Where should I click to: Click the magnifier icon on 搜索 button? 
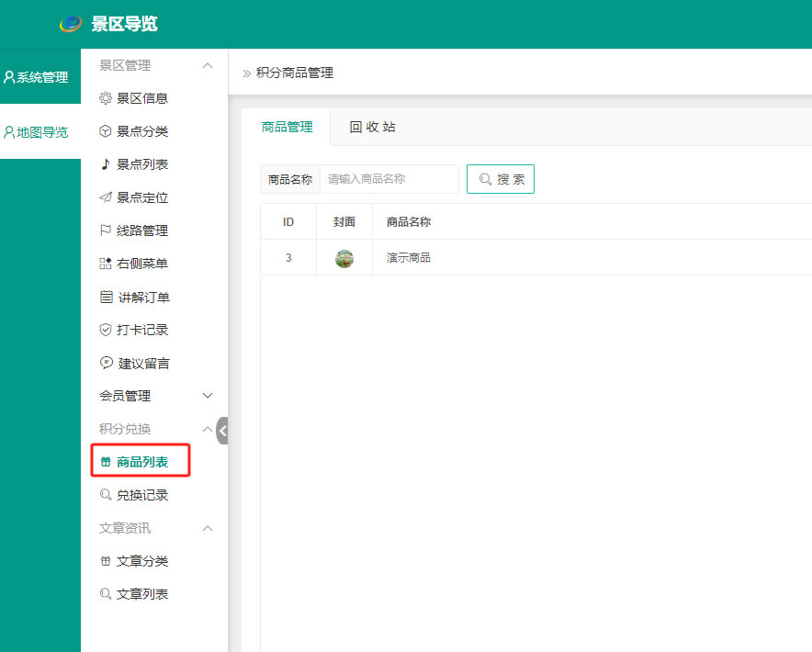coord(485,179)
